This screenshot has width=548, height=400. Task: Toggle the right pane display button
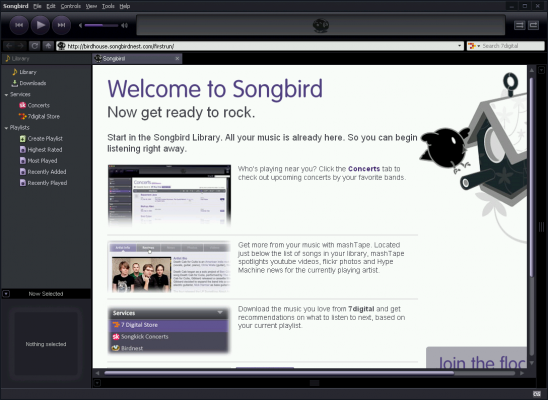point(541,70)
